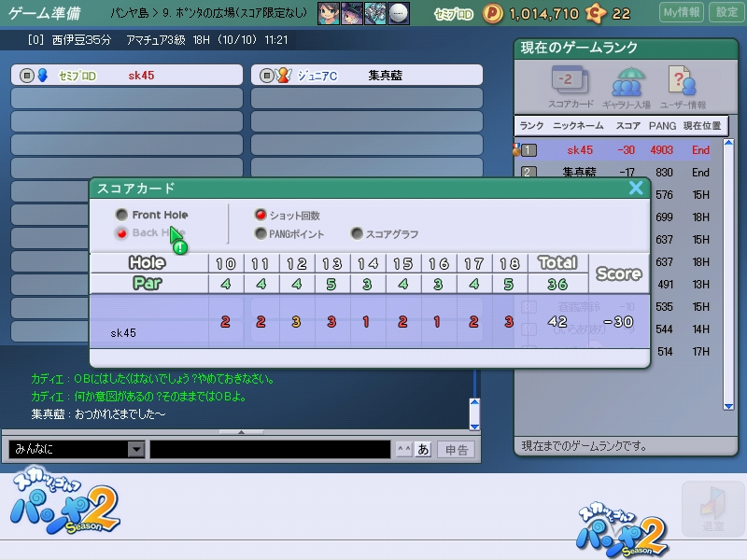Open the ユーザー情報 user info icon
Viewport: 747px width, 560px height.
tap(683, 87)
